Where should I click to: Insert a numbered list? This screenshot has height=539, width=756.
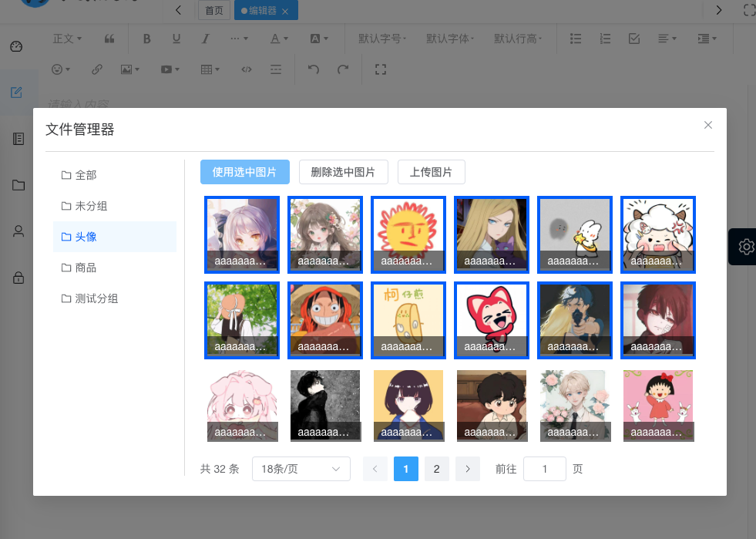click(x=605, y=39)
